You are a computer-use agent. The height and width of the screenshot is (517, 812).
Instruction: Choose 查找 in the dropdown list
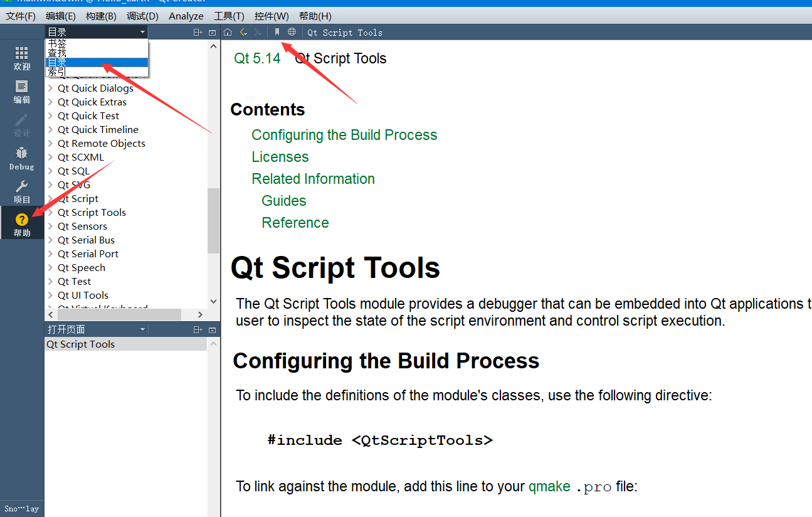tap(97, 53)
